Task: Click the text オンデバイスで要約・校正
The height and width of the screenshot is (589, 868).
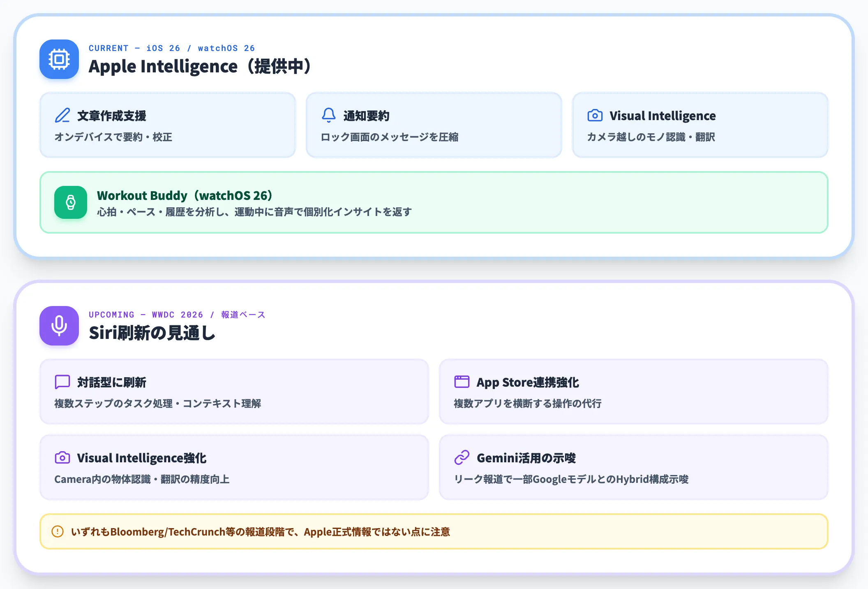Action: [113, 137]
